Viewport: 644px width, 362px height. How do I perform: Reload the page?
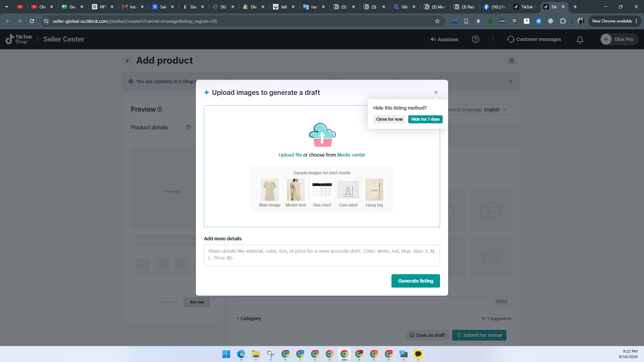coord(32,21)
